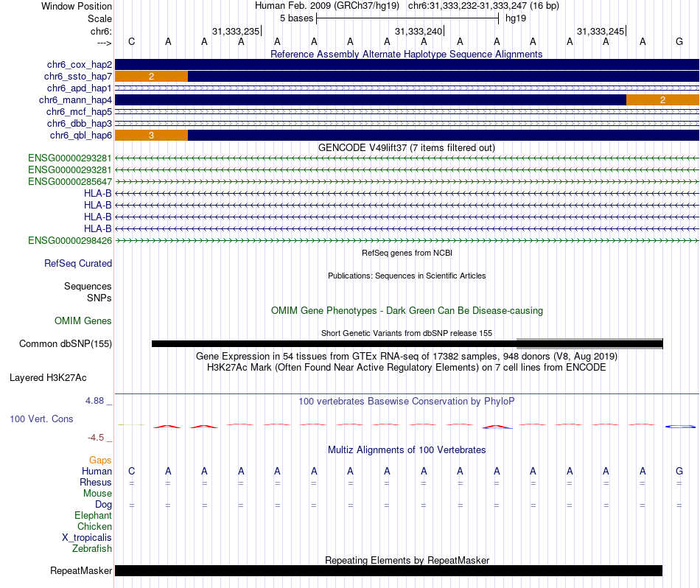Click the Elephant species label
The width and height of the screenshot is (700, 588).
93,516
